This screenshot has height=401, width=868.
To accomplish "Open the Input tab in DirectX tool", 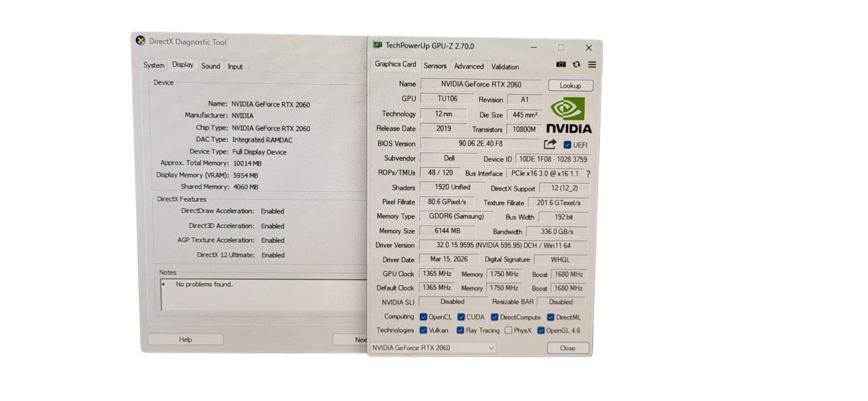I will 235,66.
